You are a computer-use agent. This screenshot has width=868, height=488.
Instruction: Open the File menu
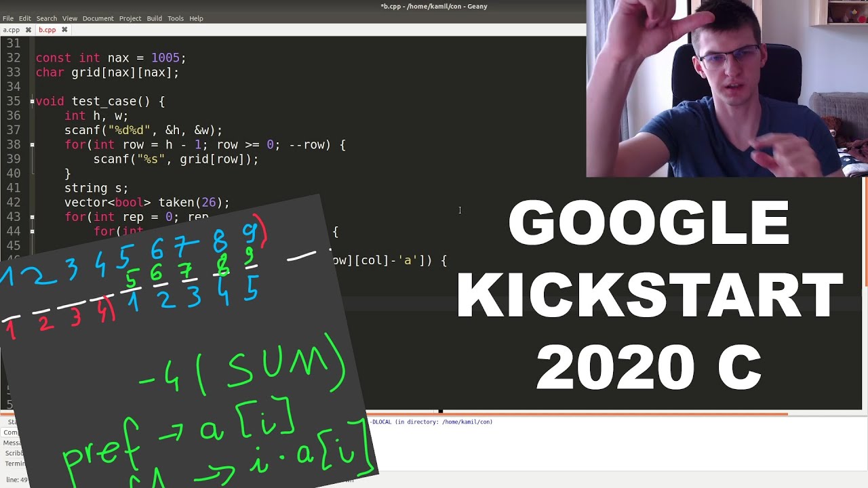pyautogui.click(x=8, y=18)
